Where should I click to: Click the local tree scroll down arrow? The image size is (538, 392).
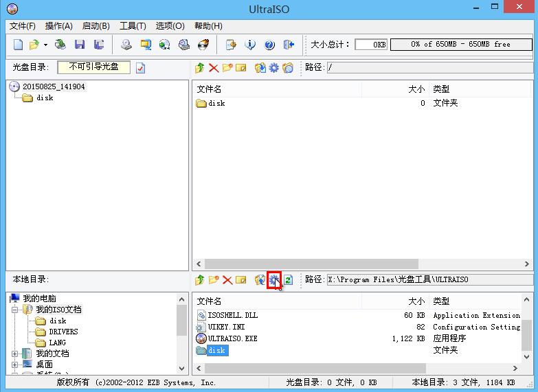(182, 369)
